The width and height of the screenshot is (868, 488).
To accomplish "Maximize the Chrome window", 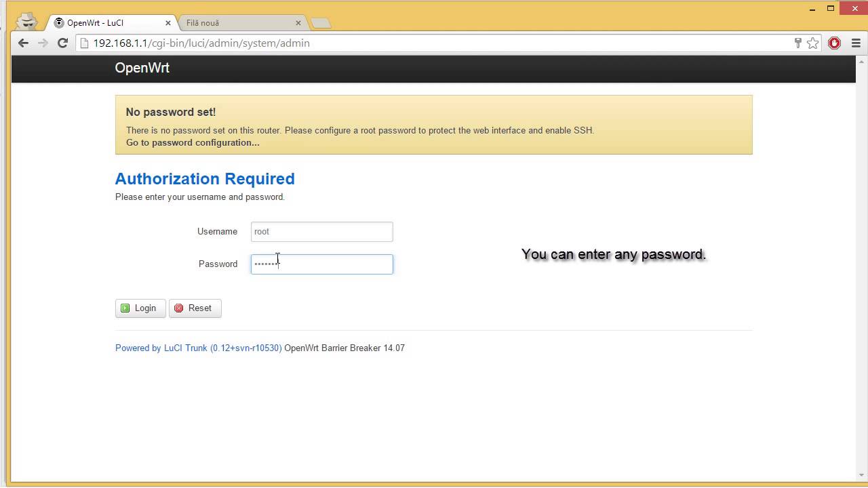I will click(x=831, y=8).
